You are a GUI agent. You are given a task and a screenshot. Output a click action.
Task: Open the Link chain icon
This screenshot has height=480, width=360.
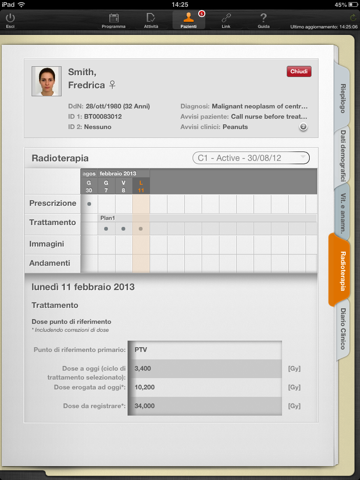pos(226,18)
